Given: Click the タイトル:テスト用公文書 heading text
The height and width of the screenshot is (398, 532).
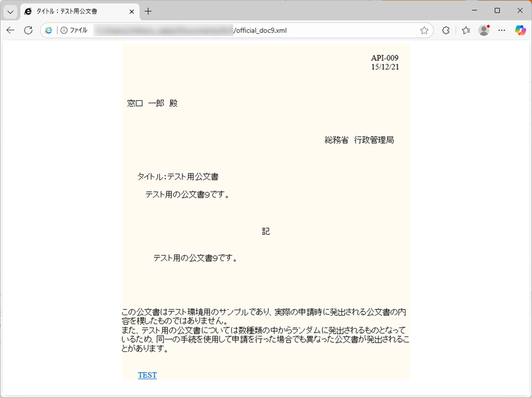Looking at the screenshot, I should point(178,177).
